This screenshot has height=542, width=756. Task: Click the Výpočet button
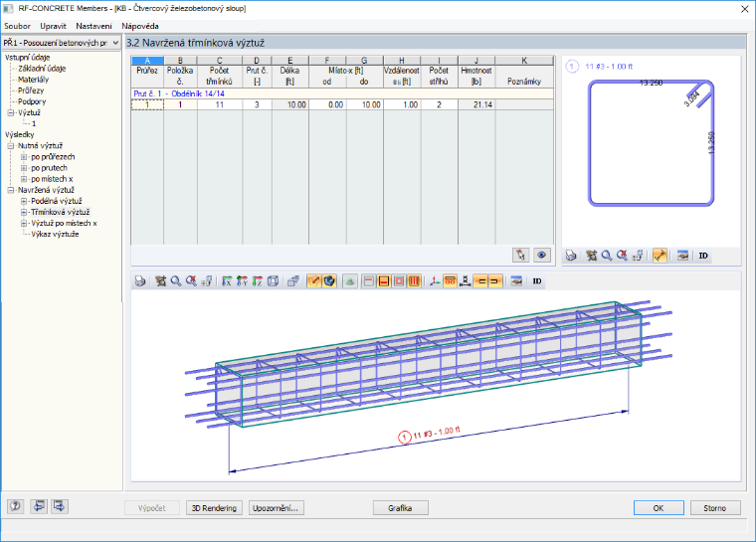[152, 508]
